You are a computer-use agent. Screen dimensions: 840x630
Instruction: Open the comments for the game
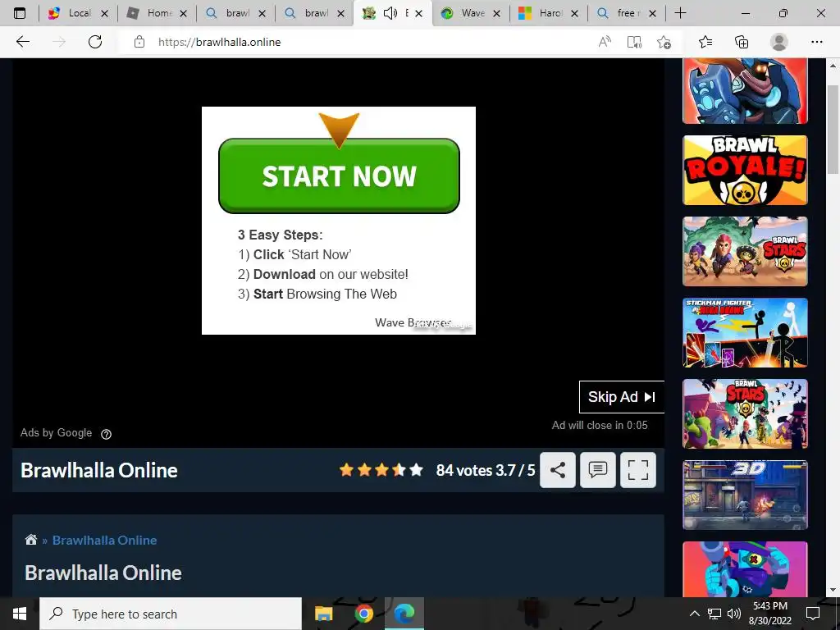(598, 470)
